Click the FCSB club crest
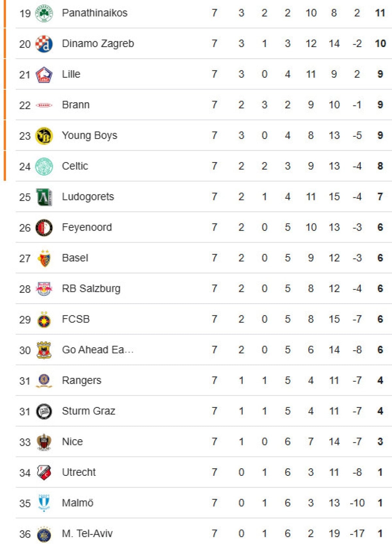This screenshot has height=549, width=392. click(44, 320)
